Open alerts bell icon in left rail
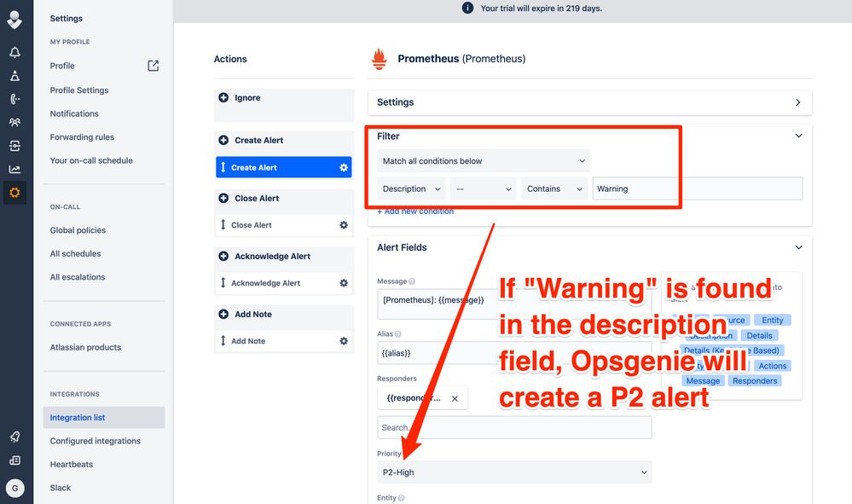This screenshot has height=504, width=852. 14,52
